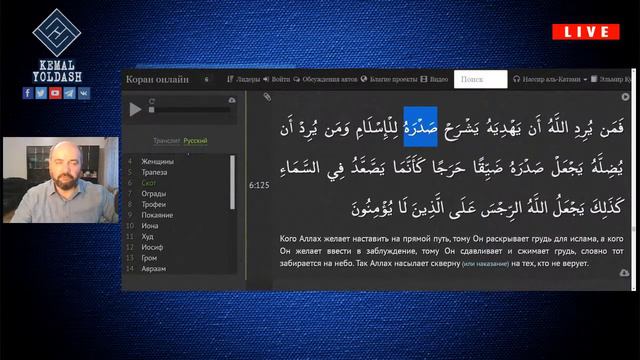Open the Facebook social icon

coord(28,93)
